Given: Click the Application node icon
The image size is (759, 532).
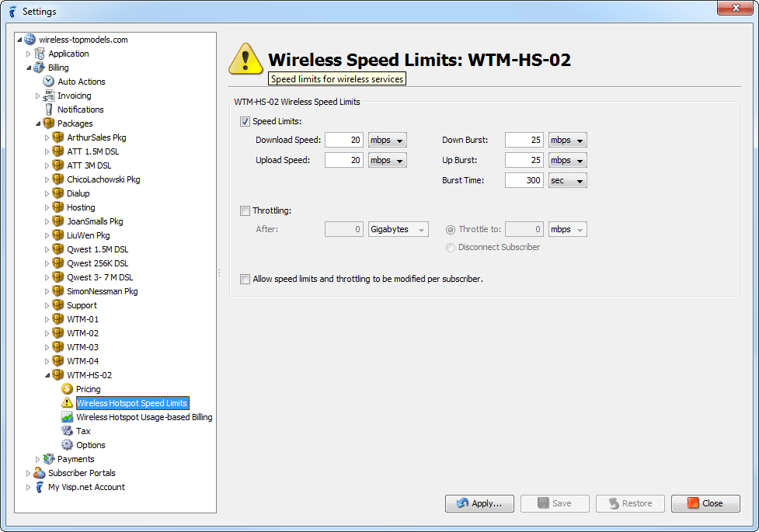Looking at the screenshot, I should (x=39, y=54).
